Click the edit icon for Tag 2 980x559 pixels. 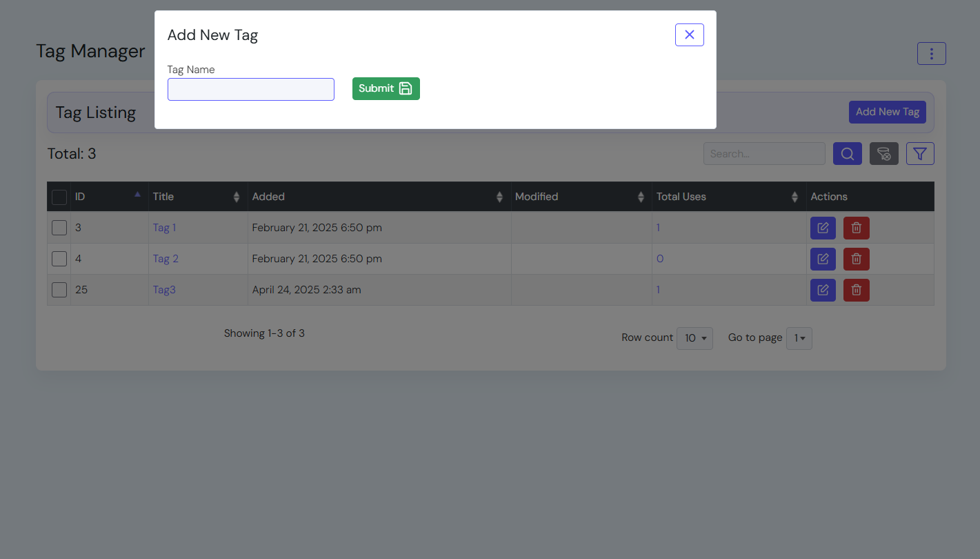(x=823, y=259)
